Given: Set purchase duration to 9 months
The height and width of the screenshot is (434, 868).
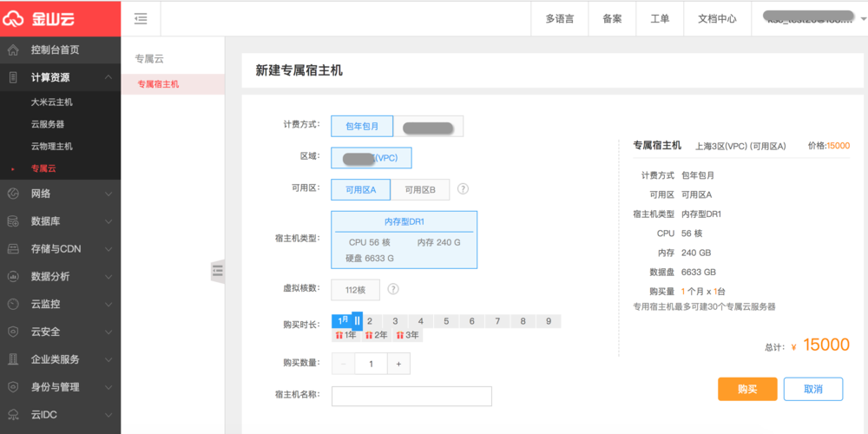Looking at the screenshot, I should [x=549, y=321].
